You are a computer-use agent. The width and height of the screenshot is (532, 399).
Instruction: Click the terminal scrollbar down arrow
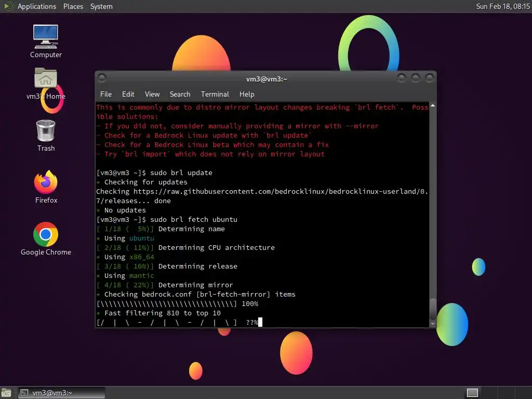click(x=433, y=324)
